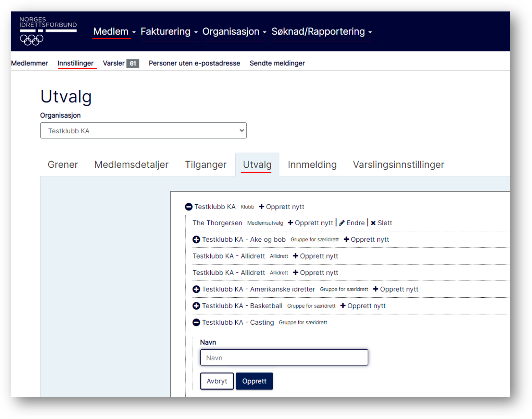Viewport: 532px width, 419px height.
Task: Open Varsler with 61 notifications
Action: (x=121, y=63)
